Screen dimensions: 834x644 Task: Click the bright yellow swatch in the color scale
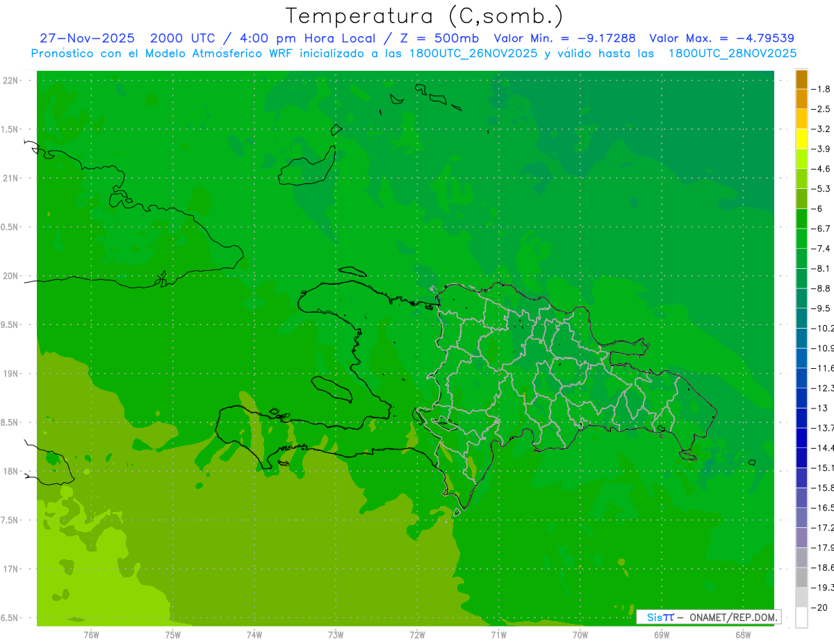point(801,139)
